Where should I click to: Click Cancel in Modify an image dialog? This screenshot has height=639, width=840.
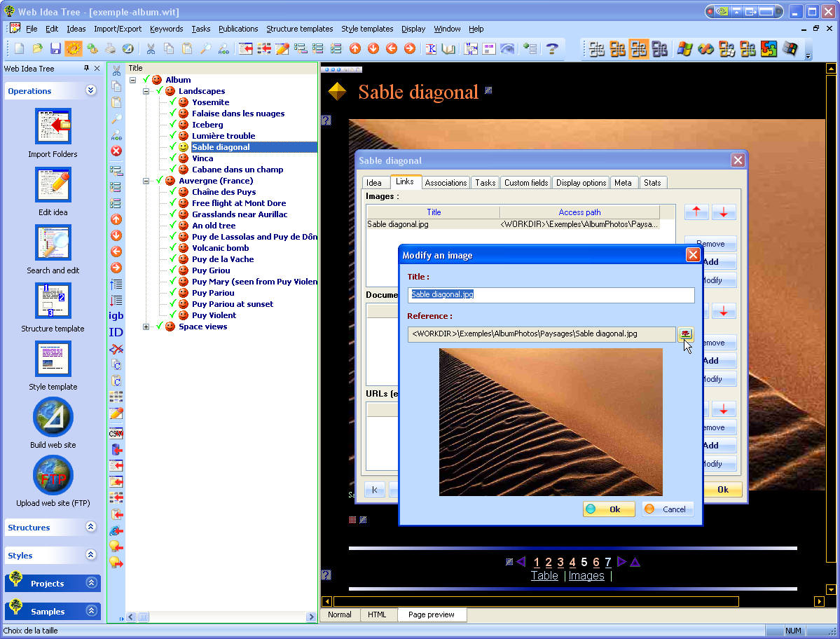(667, 509)
